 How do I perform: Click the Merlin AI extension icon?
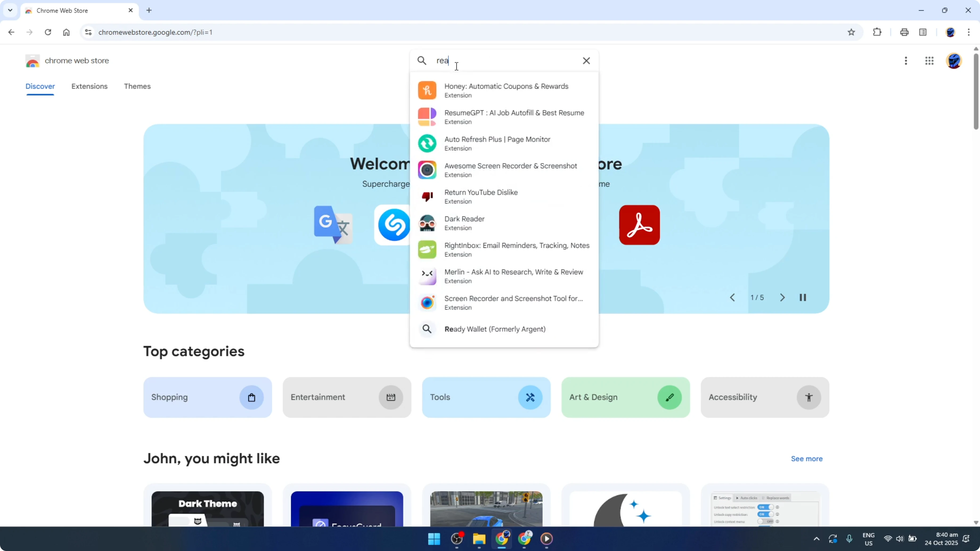tap(427, 276)
